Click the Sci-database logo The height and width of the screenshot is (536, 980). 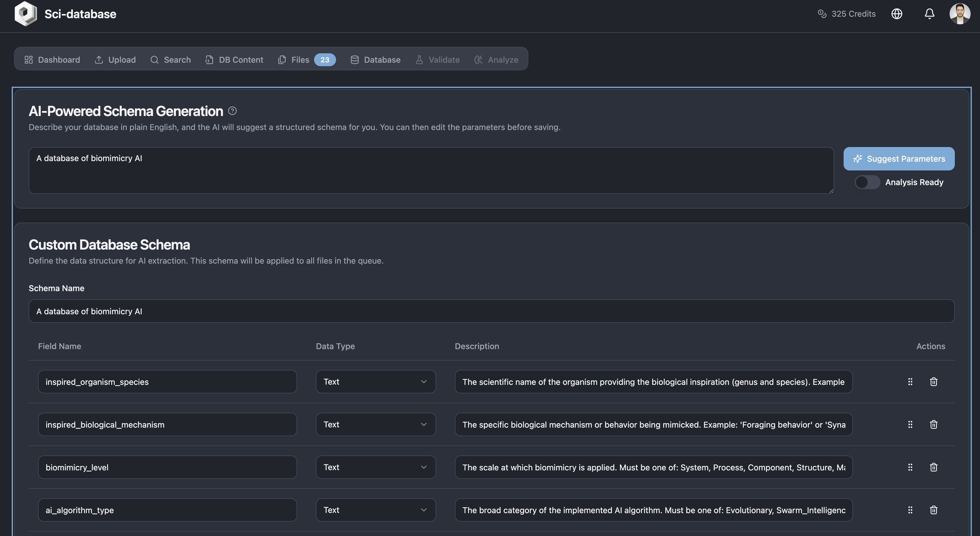(25, 14)
